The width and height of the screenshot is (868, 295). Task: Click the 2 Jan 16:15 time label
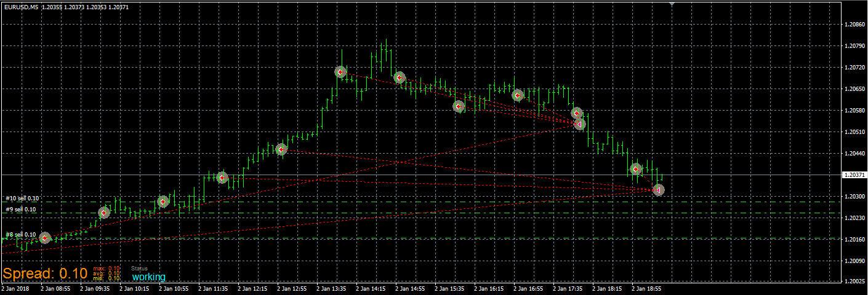[x=488, y=288]
